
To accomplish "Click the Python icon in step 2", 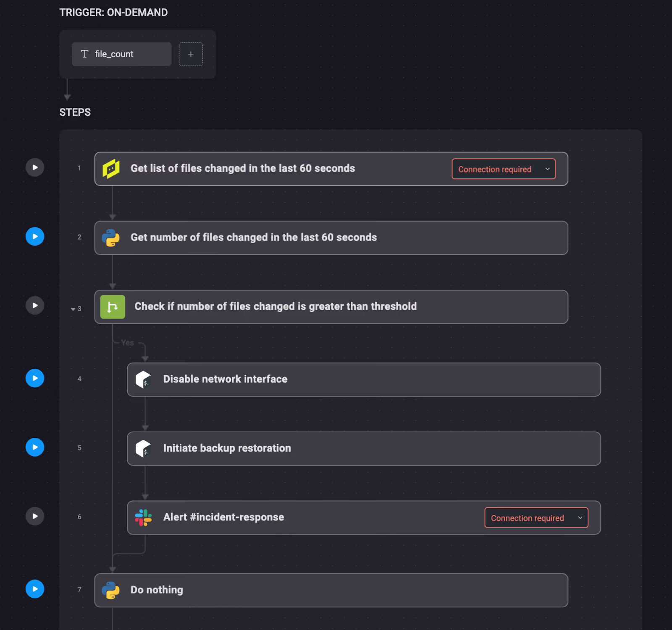I will pos(111,238).
